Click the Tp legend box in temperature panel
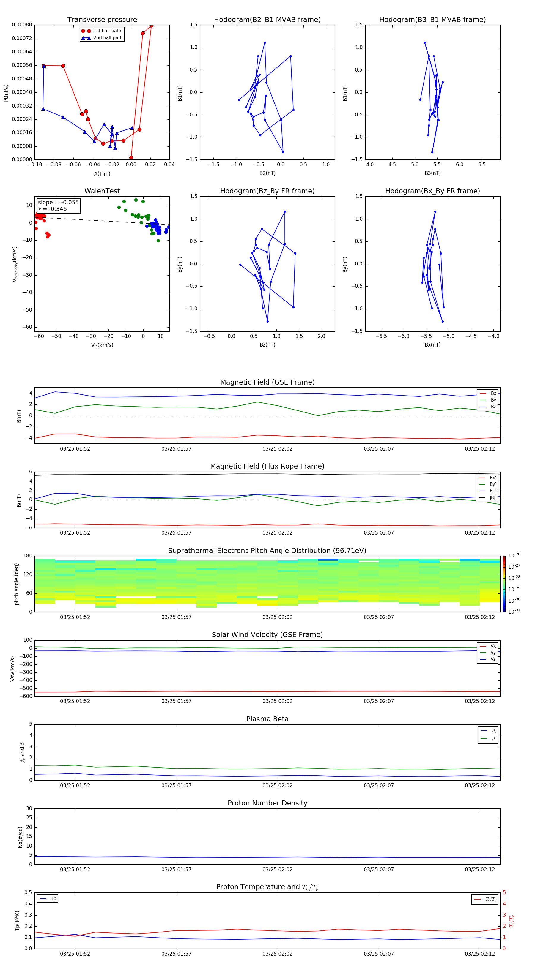Image resolution: width=535 pixels, height=980 pixels. (x=47, y=899)
